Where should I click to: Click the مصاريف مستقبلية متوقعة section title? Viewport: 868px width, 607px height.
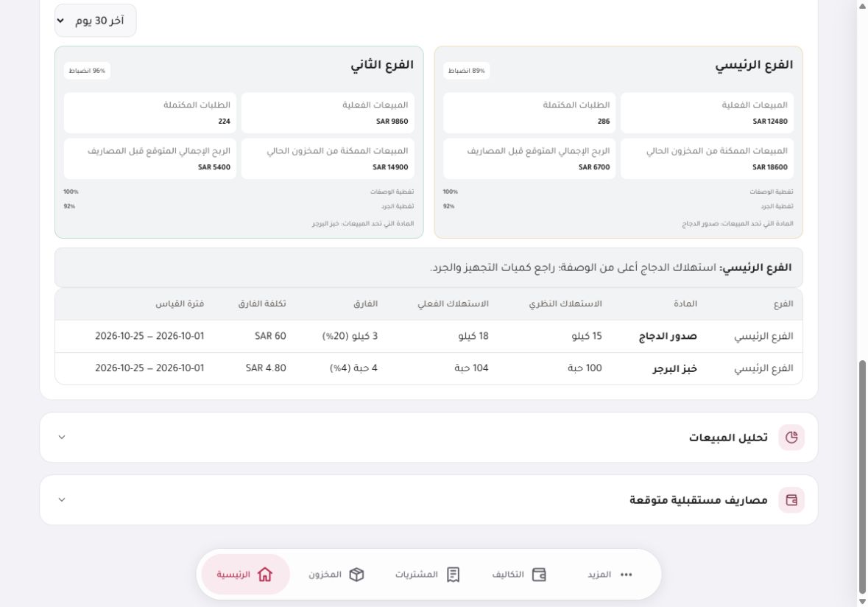[x=698, y=500]
